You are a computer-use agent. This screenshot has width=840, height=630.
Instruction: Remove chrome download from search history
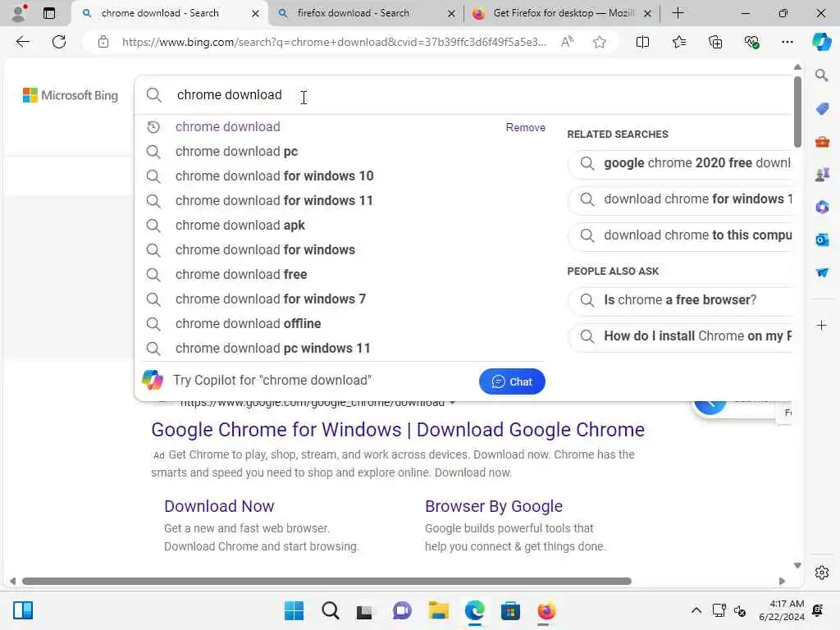pyautogui.click(x=525, y=127)
